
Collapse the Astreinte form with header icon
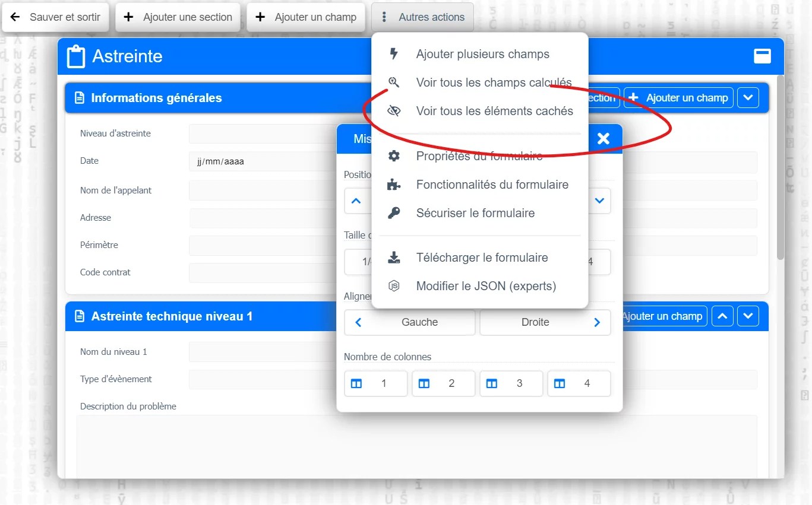click(x=762, y=56)
